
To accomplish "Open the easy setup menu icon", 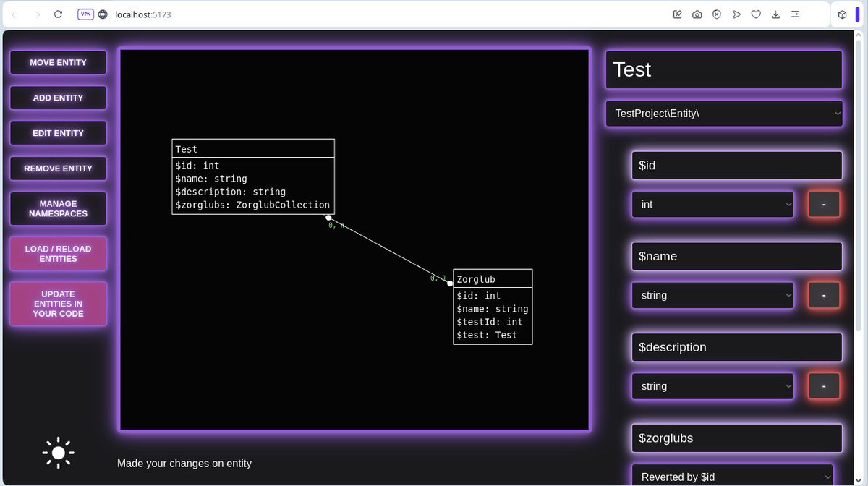I will pos(796,14).
